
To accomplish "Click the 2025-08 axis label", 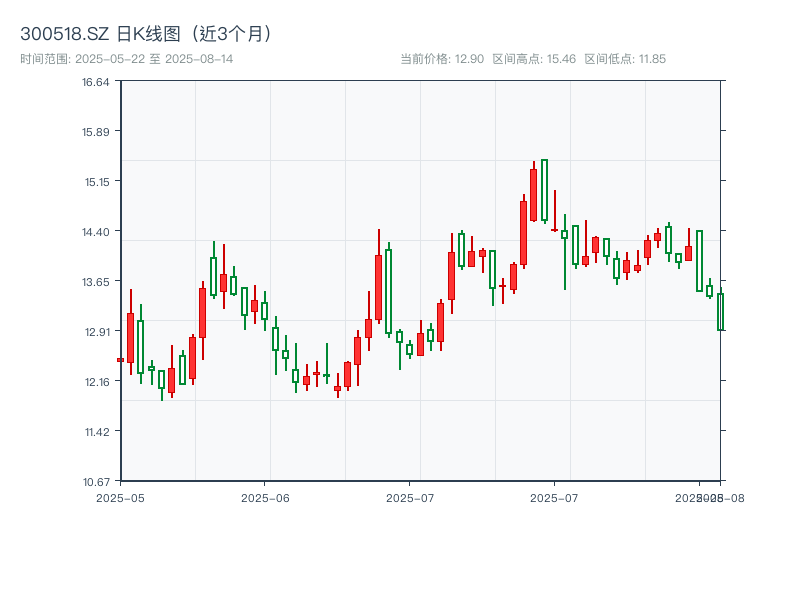I will (x=711, y=495).
